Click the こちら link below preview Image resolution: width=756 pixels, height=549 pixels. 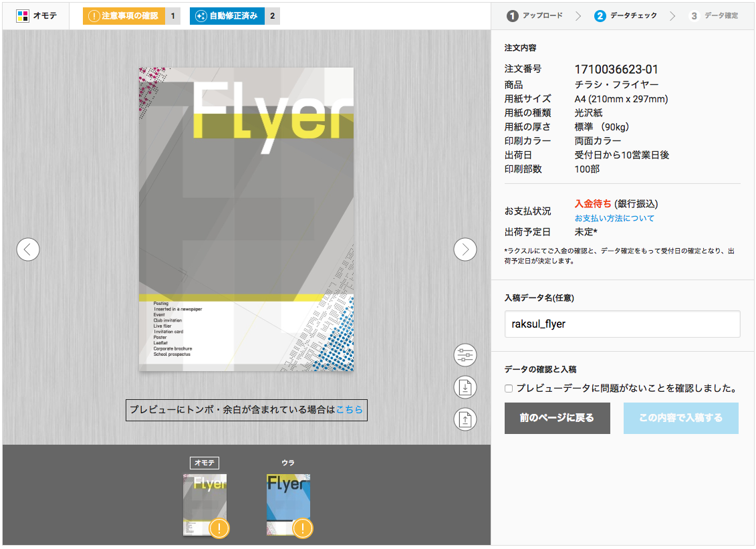349,410
